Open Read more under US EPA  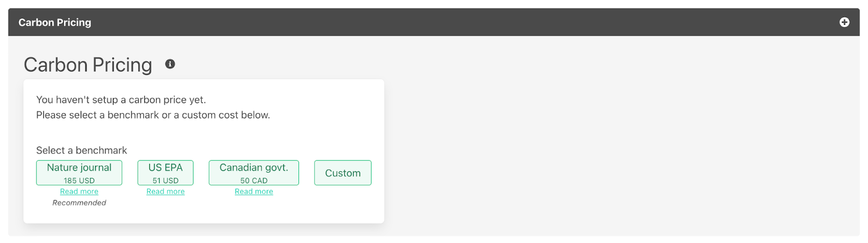point(165,191)
